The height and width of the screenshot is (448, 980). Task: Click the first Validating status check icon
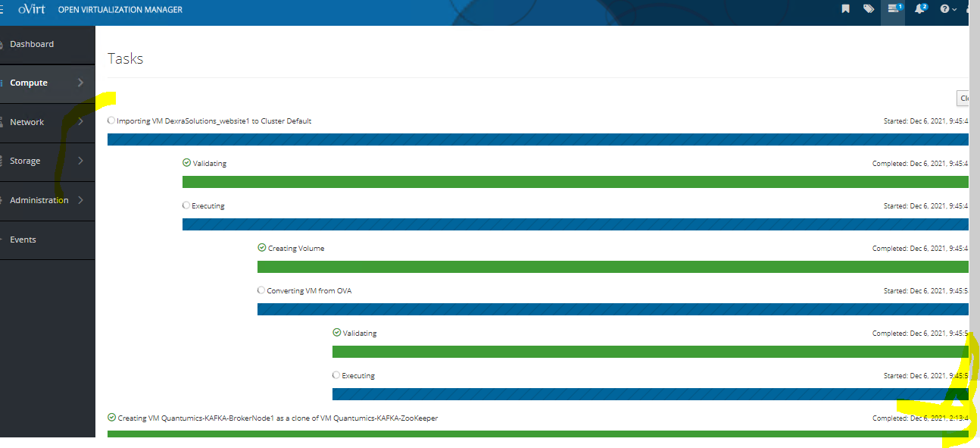tap(187, 163)
